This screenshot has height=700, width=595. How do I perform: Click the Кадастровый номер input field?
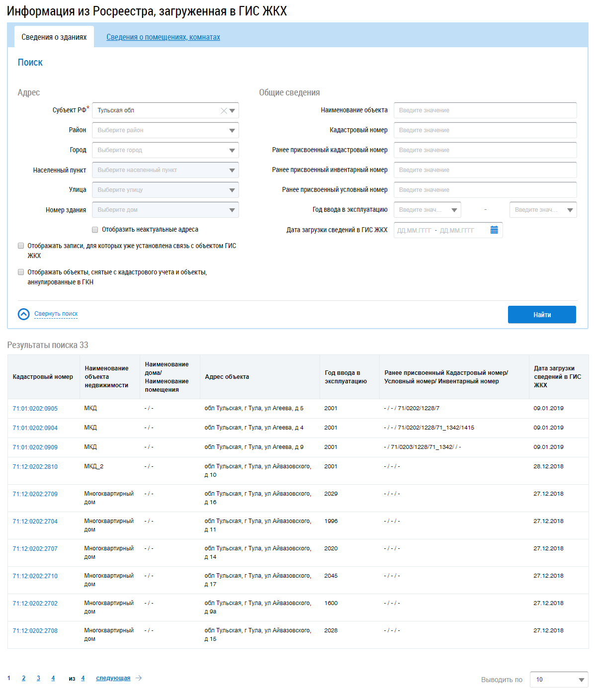[485, 130]
